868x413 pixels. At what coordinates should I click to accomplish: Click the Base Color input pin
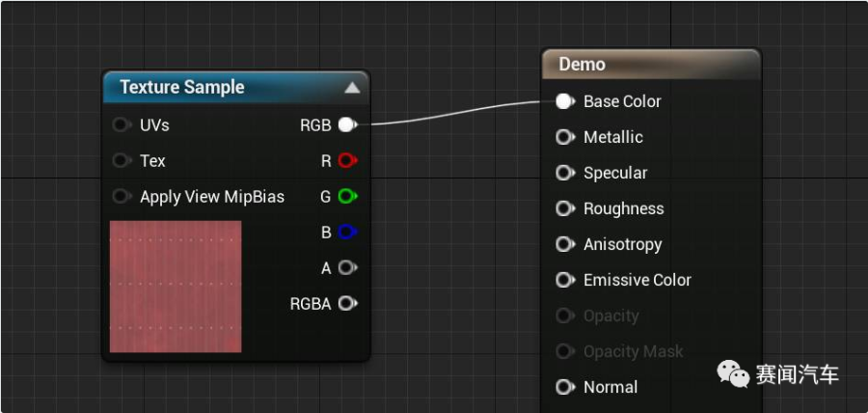pyautogui.click(x=565, y=101)
